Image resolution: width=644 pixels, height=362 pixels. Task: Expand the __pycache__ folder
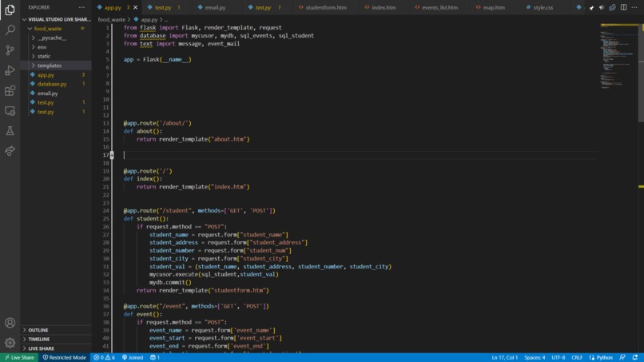[x=52, y=38]
